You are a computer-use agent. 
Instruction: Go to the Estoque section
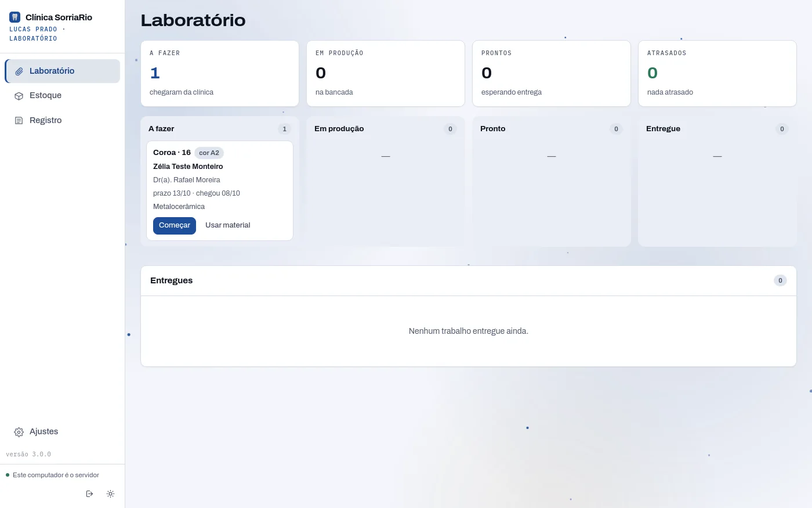tap(63, 96)
